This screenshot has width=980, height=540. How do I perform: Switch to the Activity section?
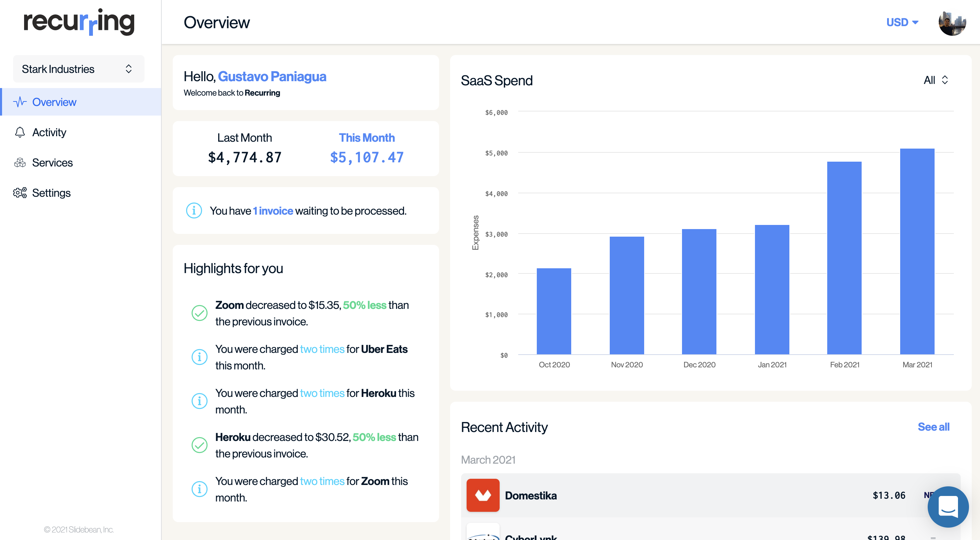point(50,132)
